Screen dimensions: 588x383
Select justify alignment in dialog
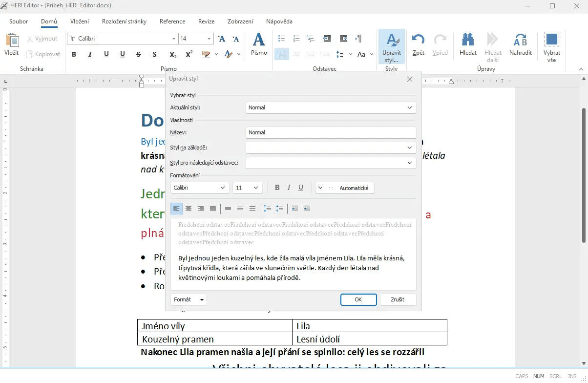(213, 209)
